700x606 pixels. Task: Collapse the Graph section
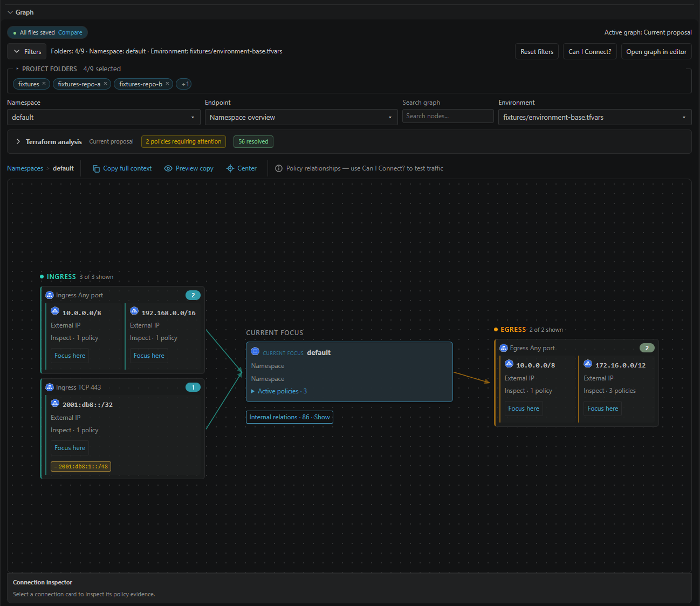[10, 12]
